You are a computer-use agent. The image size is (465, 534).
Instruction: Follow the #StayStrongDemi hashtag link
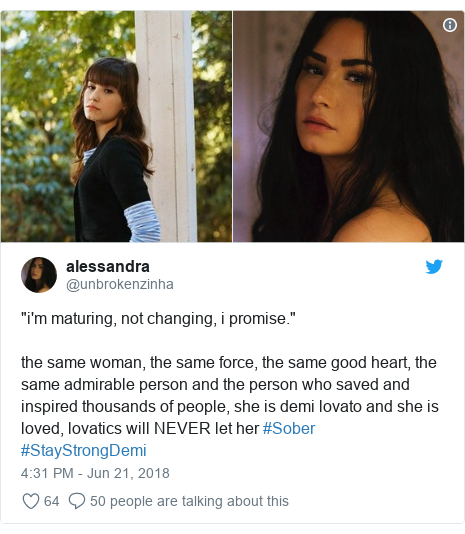pyautogui.click(x=84, y=450)
